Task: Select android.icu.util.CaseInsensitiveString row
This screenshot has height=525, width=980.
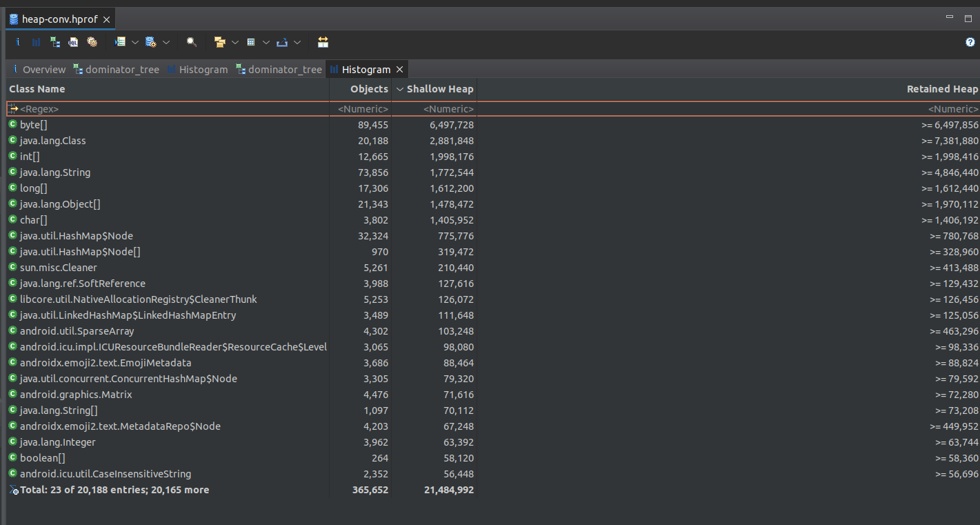Action: [x=493, y=474]
